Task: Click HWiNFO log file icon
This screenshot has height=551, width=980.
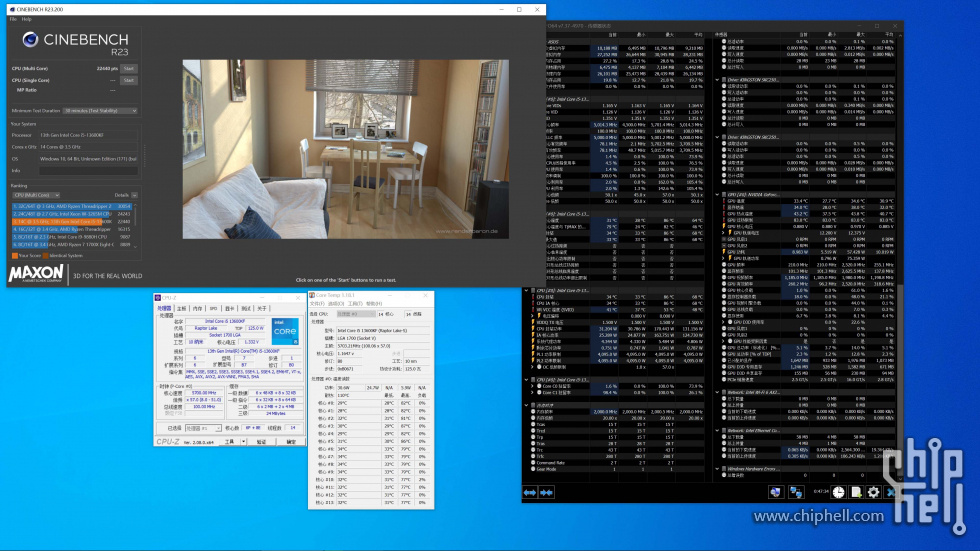Action: point(856,492)
